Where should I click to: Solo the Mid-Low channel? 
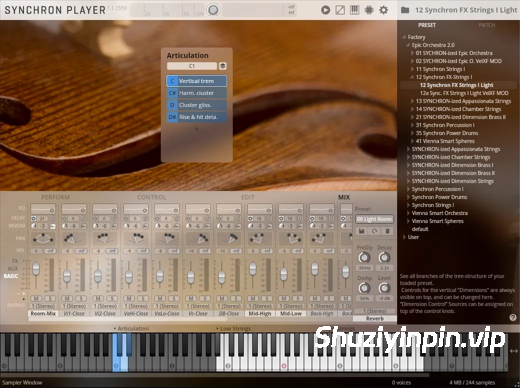[x=298, y=298]
